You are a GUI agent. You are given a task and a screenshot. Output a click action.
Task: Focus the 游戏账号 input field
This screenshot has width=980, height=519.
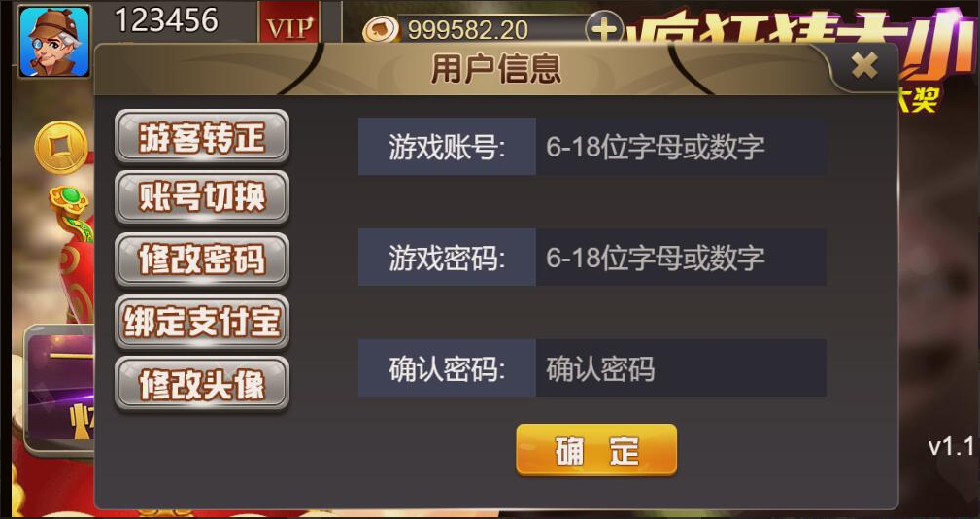click(681, 147)
